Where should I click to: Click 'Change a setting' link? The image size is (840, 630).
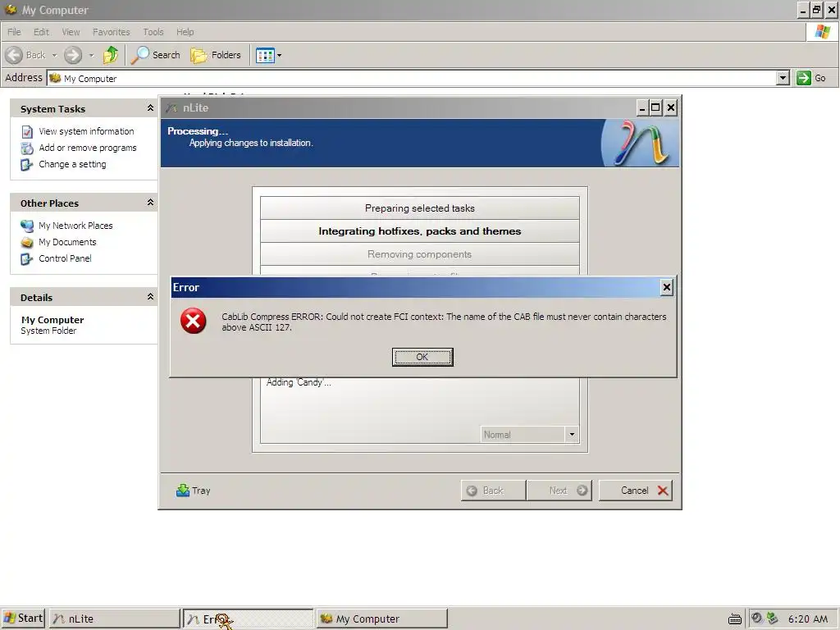tap(72, 164)
